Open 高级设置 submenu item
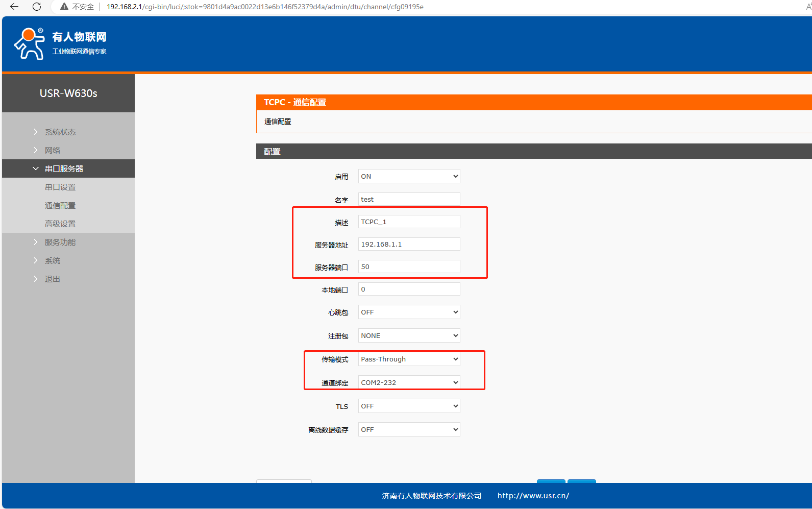The height and width of the screenshot is (509, 812). coord(60,224)
